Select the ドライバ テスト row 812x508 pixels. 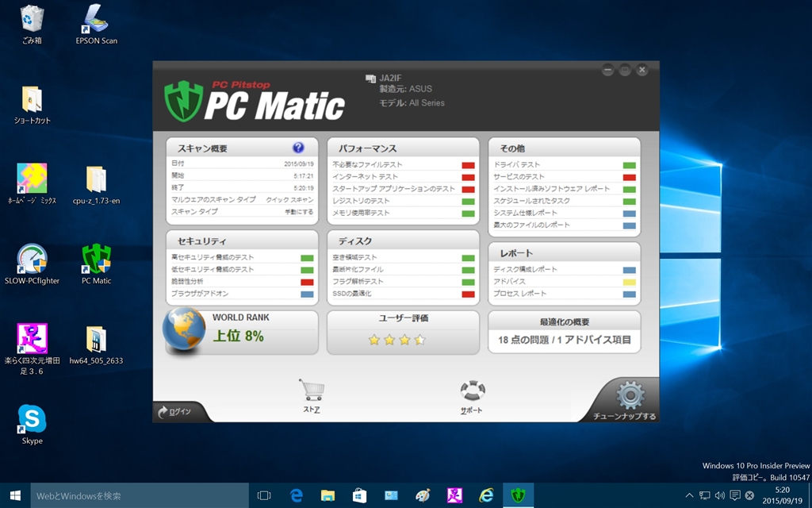click(565, 165)
